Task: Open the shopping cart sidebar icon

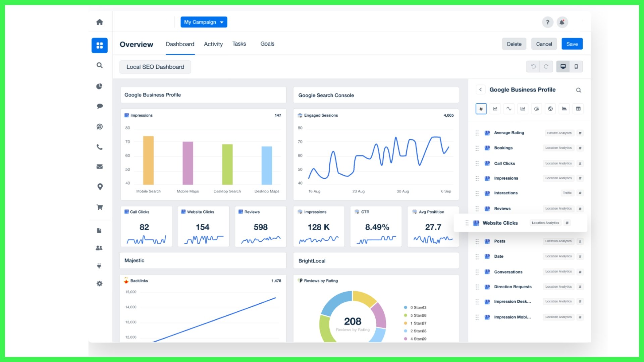Action: coord(100,207)
